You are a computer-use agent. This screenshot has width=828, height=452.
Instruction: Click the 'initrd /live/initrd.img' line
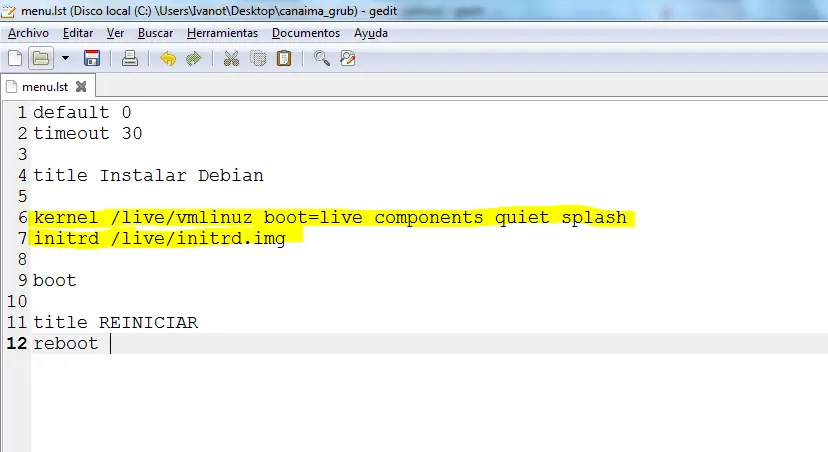(159, 239)
